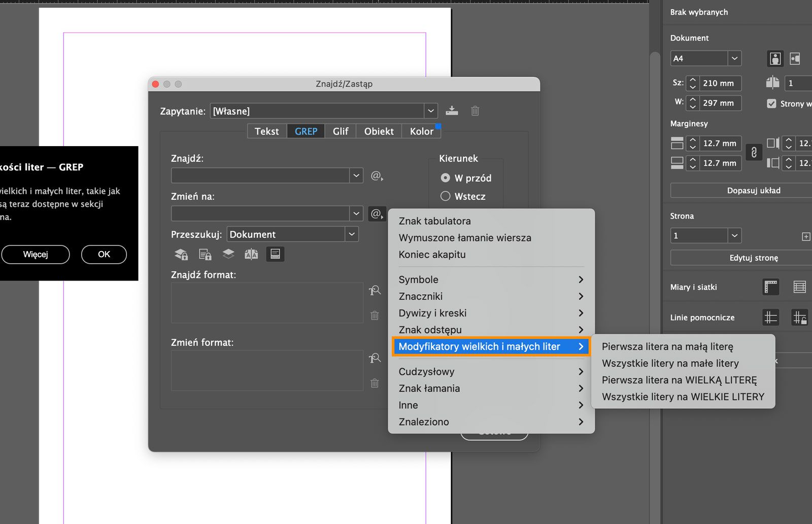
Task: Click the Sz width field showing 210 mm
Action: (720, 83)
